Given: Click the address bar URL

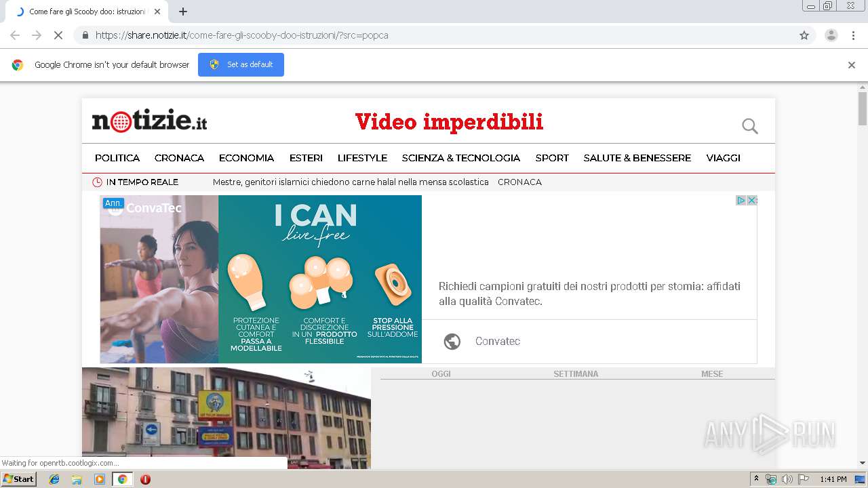Looking at the screenshot, I should click(x=242, y=35).
